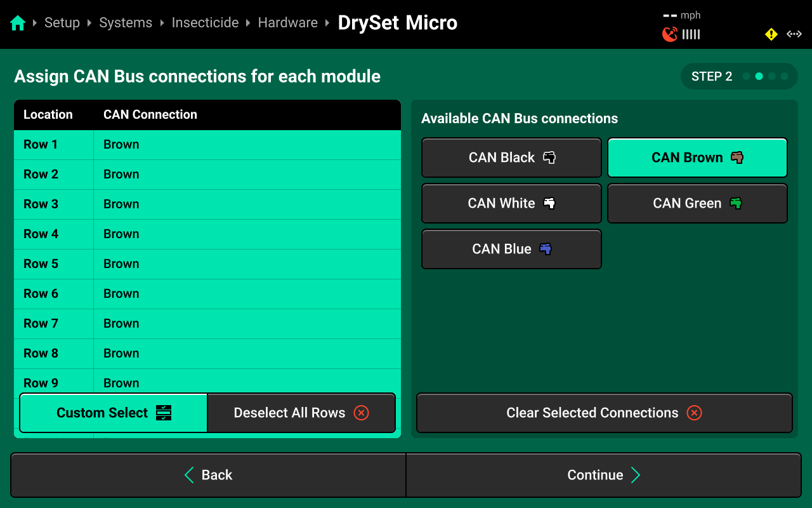The width and height of the screenshot is (812, 508).
Task: Click the CAN Connection column header
Action: [x=150, y=115]
